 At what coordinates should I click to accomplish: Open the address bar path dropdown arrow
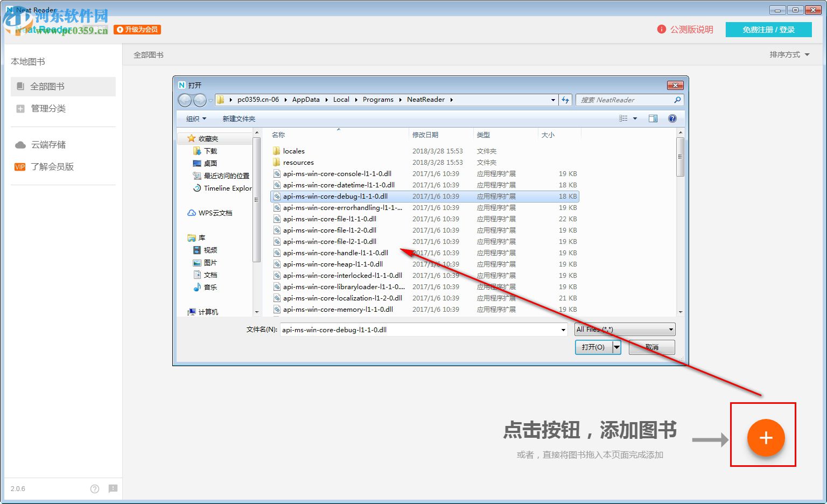pos(553,100)
